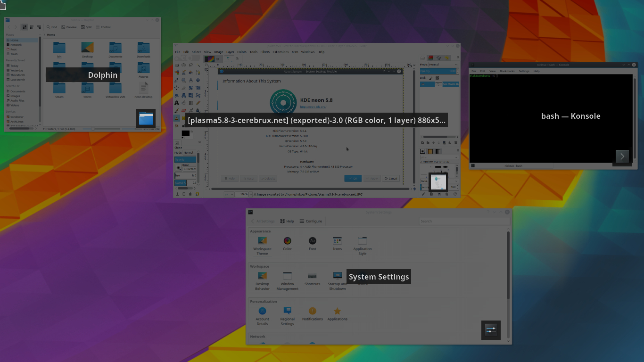Expand the Configure menu in System Settings
Screen dimensions: 644x362
pos(311,221)
